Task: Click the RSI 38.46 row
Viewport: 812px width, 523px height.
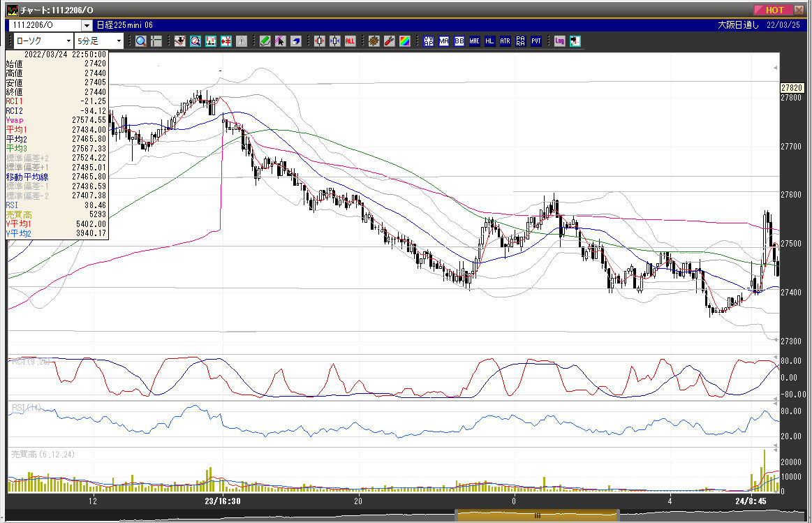Action: point(57,205)
